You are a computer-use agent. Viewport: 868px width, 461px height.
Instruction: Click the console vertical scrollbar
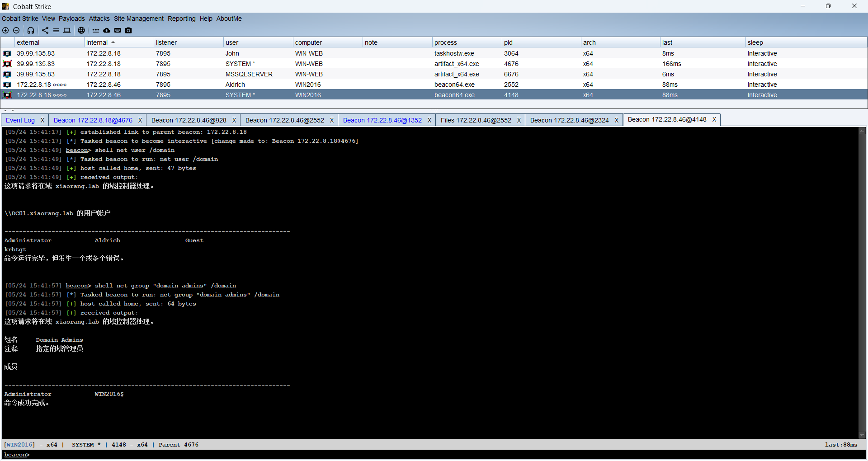click(862, 282)
